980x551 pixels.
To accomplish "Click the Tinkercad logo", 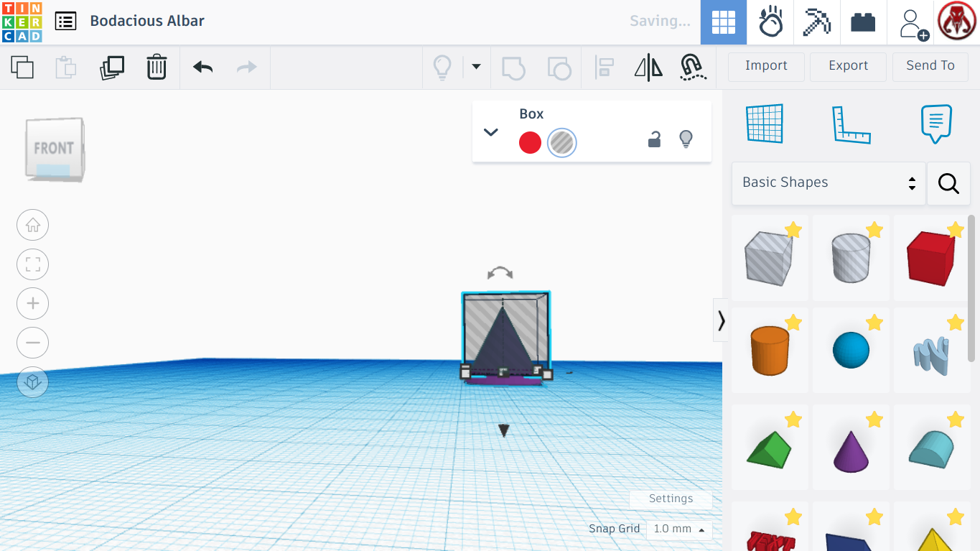I will click(22, 22).
